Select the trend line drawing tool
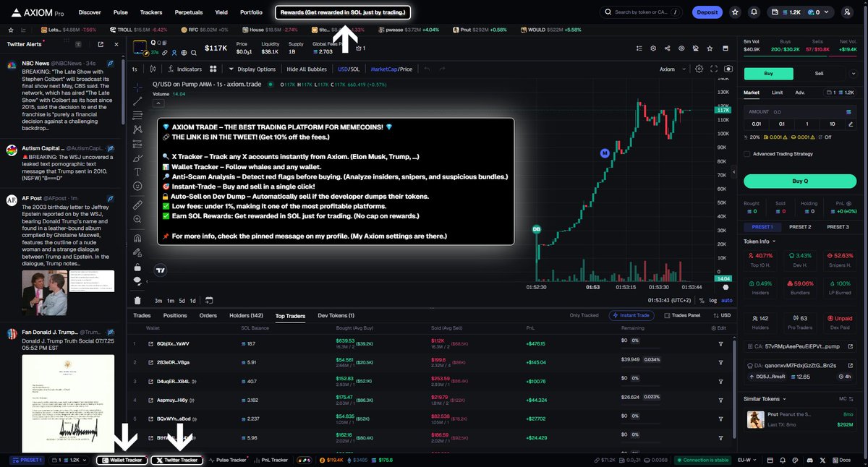This screenshot has height=467, width=868. [137, 101]
